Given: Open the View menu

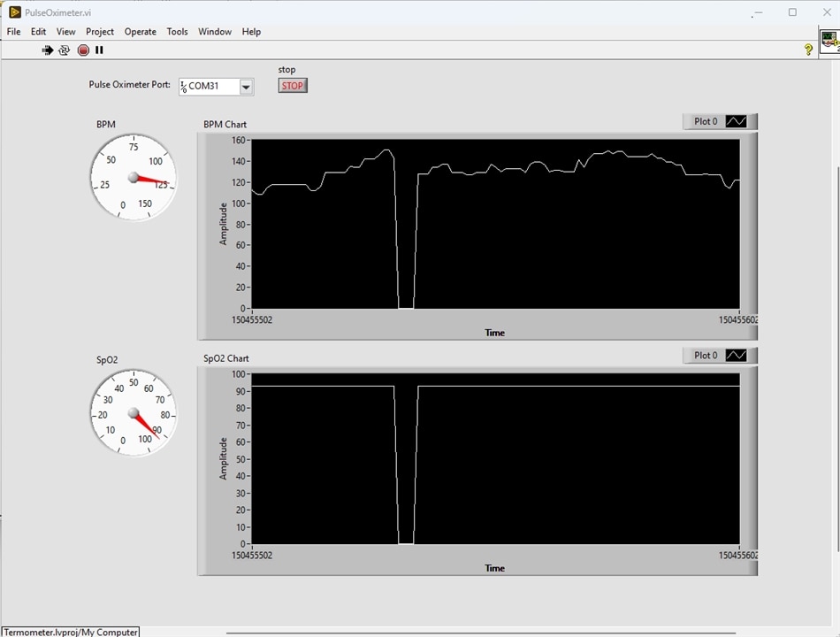Looking at the screenshot, I should 66,32.
